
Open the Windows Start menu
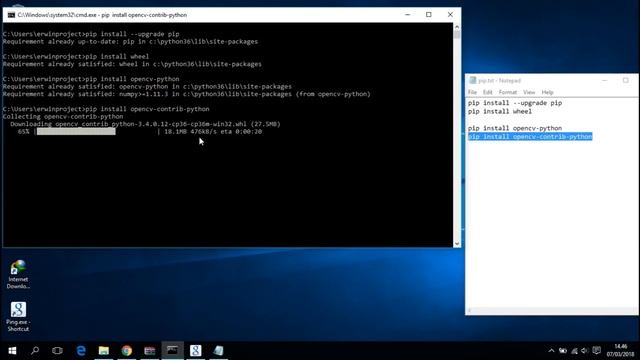[12, 351]
